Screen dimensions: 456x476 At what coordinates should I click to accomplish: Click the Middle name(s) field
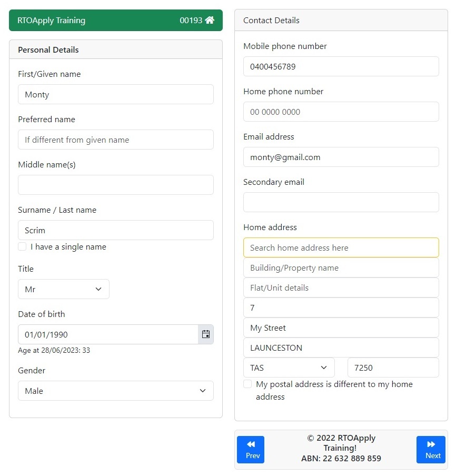[x=116, y=185]
